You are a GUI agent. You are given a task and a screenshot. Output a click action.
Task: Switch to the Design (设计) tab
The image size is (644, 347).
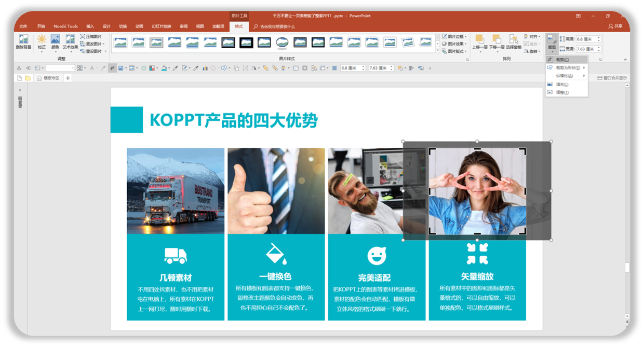point(106,26)
